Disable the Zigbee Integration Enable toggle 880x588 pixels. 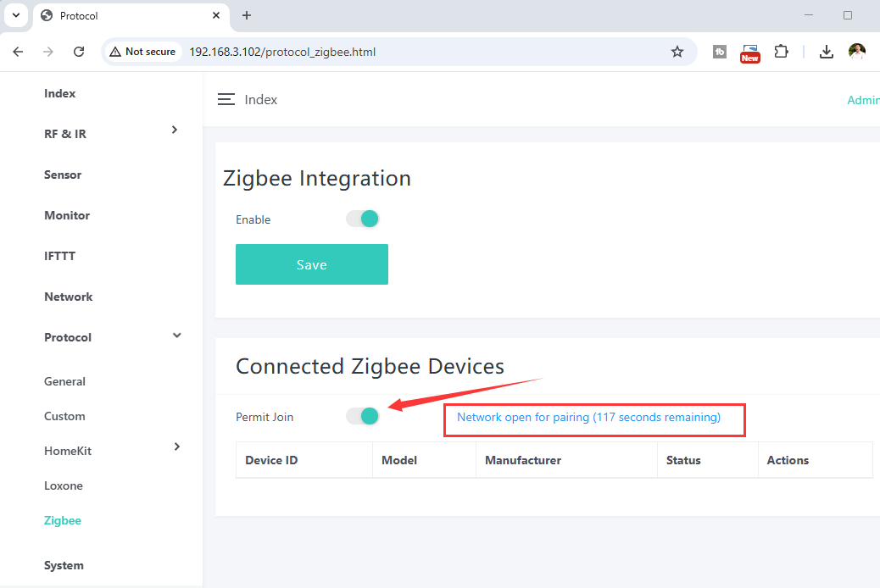tap(363, 219)
